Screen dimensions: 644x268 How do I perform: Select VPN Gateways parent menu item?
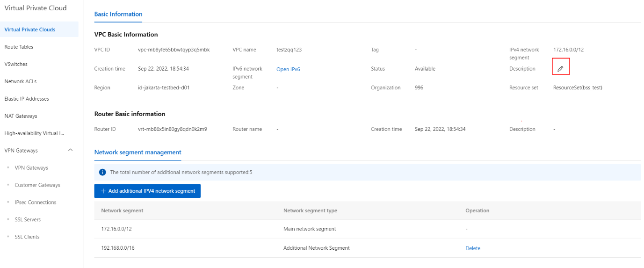click(21, 151)
